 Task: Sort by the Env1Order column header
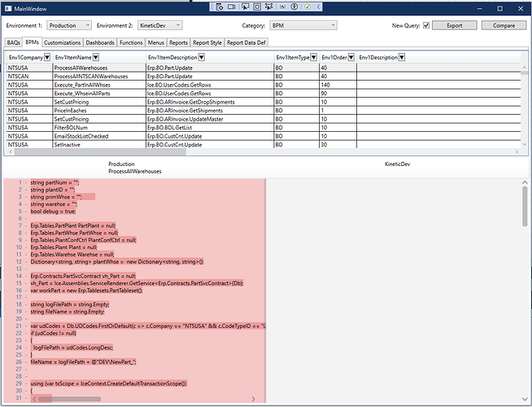(334, 57)
